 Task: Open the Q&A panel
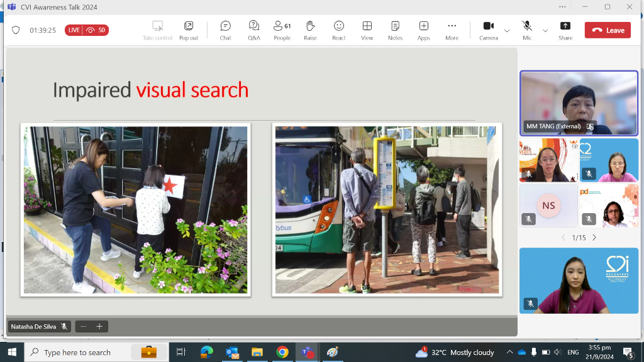click(254, 30)
